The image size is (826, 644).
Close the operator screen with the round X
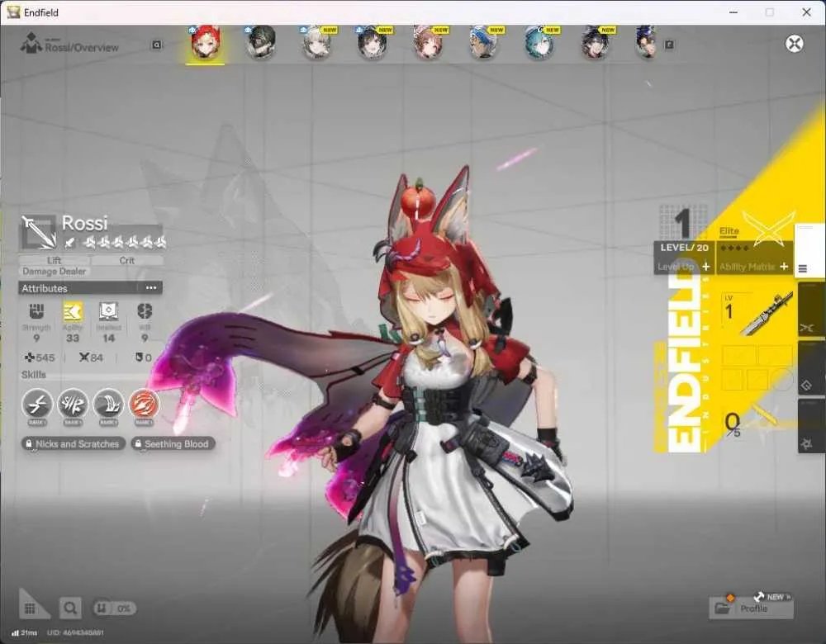point(794,43)
